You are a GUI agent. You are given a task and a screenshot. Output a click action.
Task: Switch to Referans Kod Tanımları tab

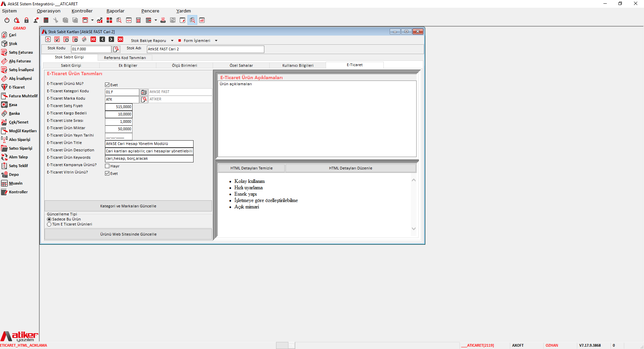coord(125,58)
